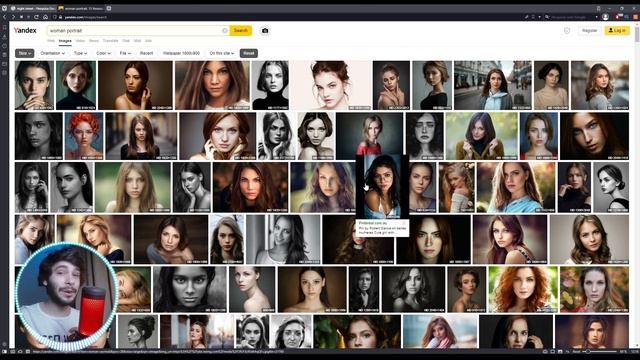Switch to the News tab

[x=94, y=41]
